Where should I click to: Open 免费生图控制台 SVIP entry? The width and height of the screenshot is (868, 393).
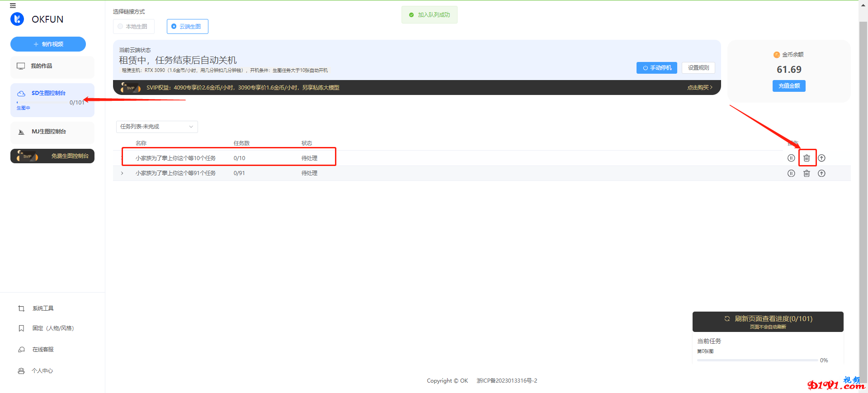click(x=52, y=156)
